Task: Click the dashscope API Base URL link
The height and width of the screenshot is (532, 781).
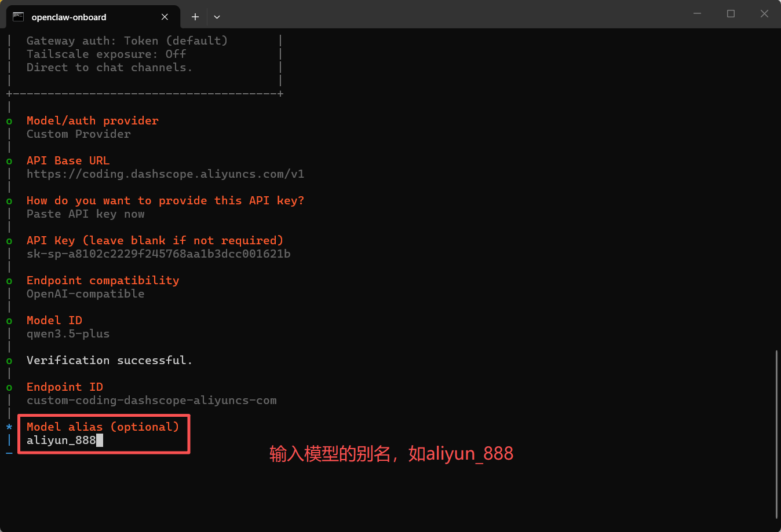Action: tap(165, 174)
